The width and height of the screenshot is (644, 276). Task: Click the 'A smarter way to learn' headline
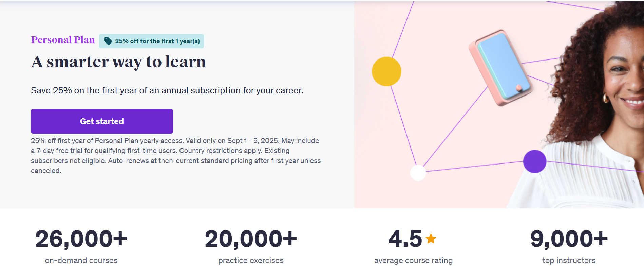click(x=118, y=62)
